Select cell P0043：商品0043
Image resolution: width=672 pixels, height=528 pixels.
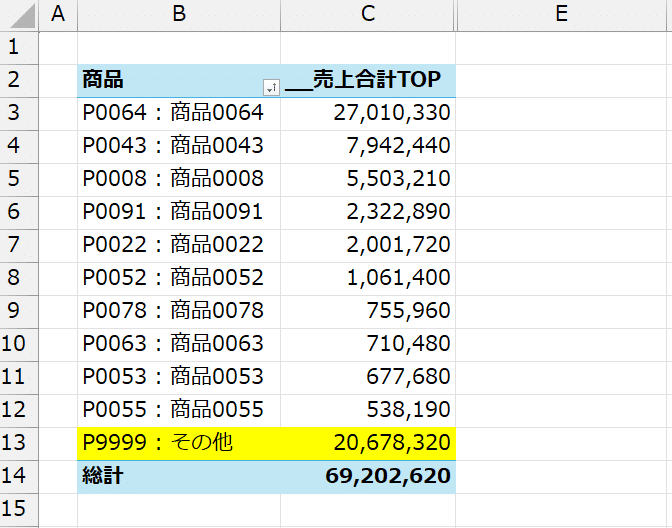tap(179, 147)
